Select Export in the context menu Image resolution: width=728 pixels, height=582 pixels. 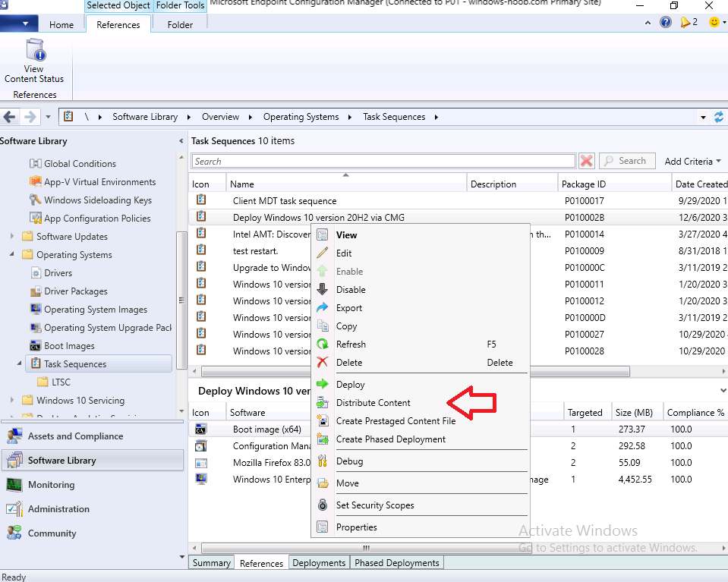click(x=349, y=308)
